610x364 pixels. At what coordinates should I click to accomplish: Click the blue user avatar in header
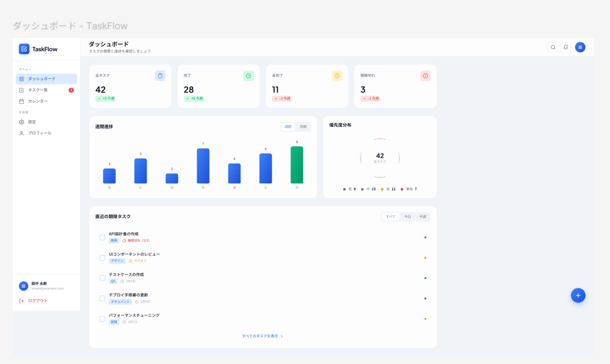pos(580,47)
